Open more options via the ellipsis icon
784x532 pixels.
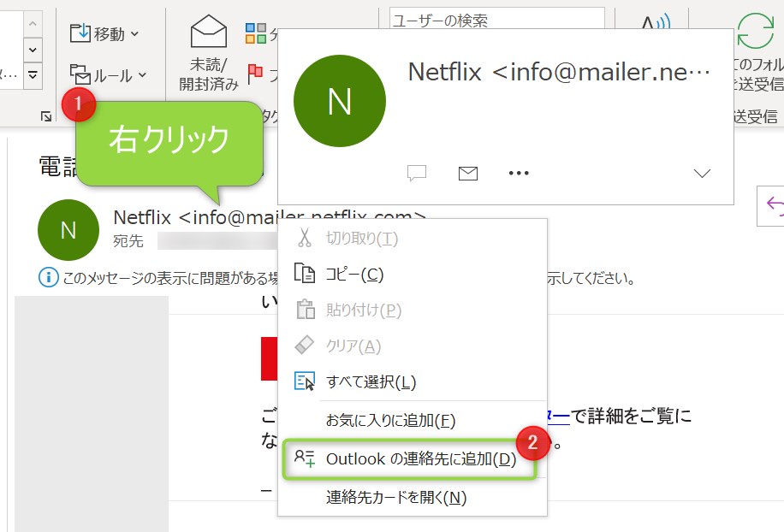tap(518, 173)
